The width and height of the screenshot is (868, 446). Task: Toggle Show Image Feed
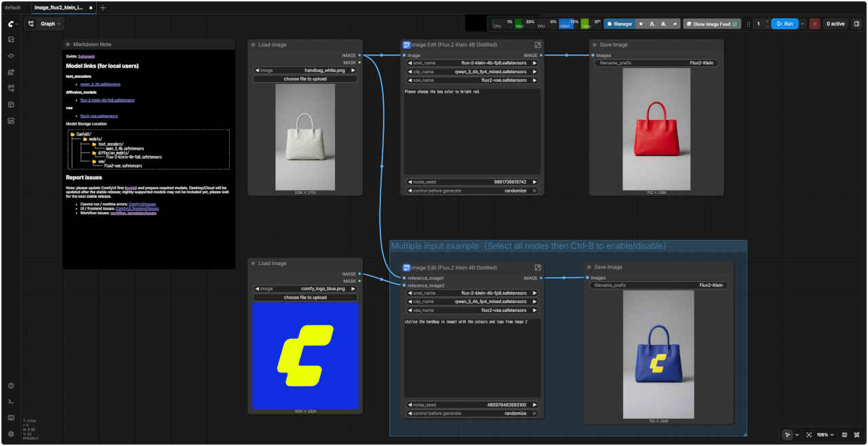click(x=711, y=24)
